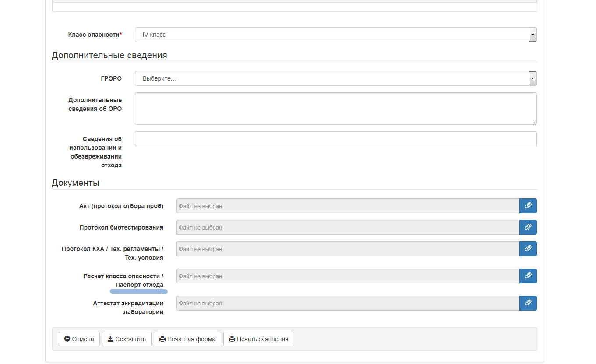
Task: Click the Отмена button
Action: 79,339
